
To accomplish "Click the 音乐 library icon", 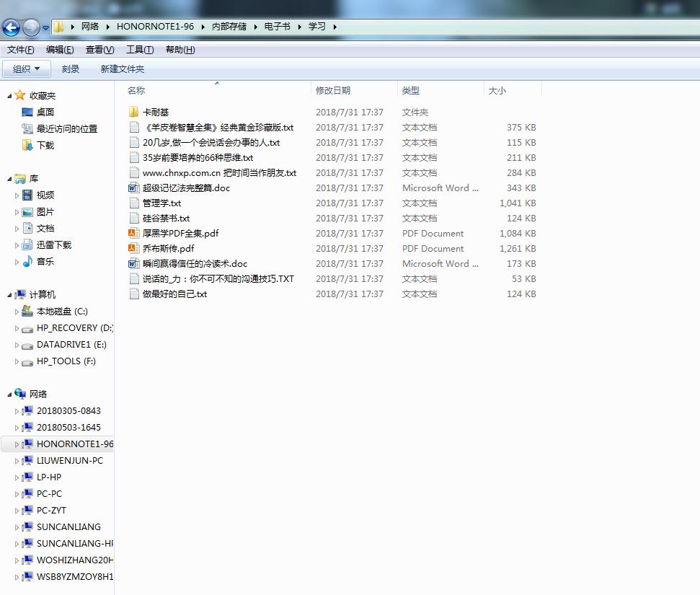I will click(27, 261).
